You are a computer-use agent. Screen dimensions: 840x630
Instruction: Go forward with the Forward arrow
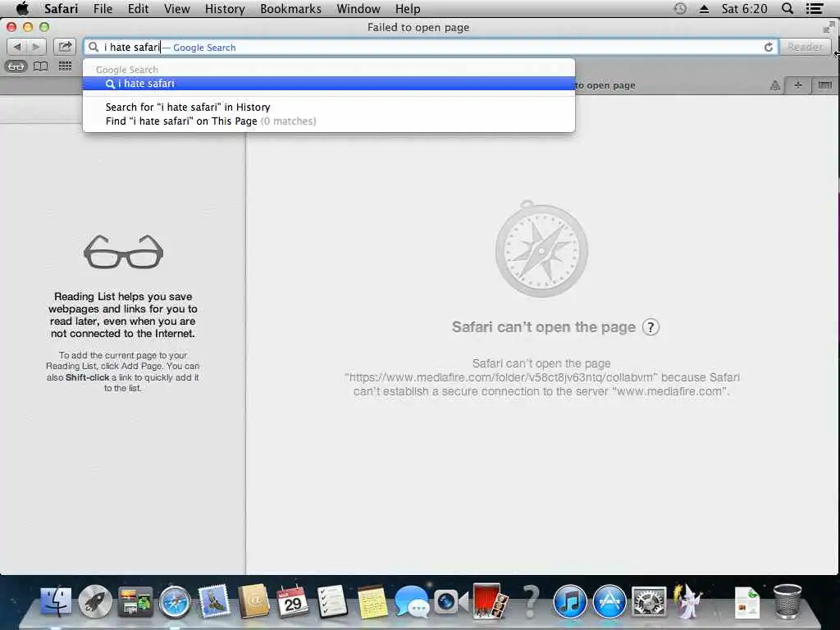coord(36,47)
